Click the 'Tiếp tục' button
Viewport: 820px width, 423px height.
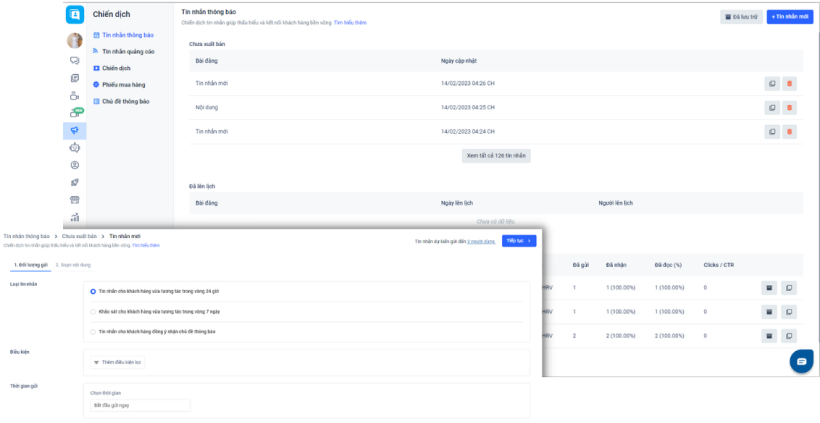tap(518, 241)
